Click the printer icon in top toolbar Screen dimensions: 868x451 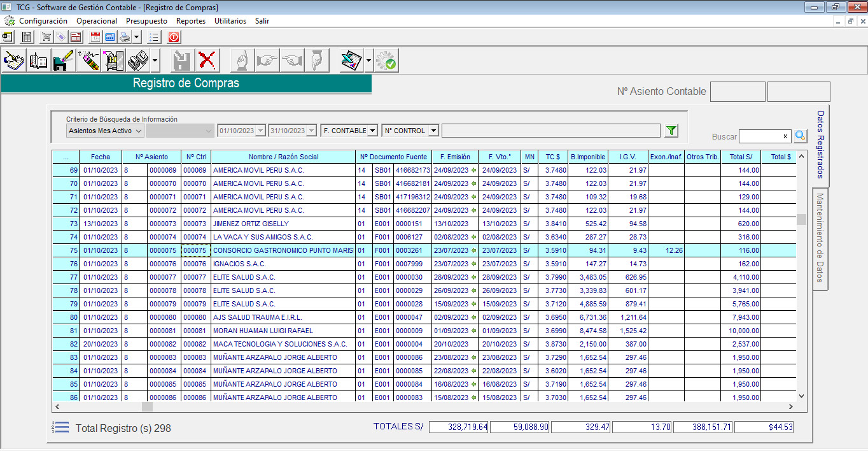125,37
